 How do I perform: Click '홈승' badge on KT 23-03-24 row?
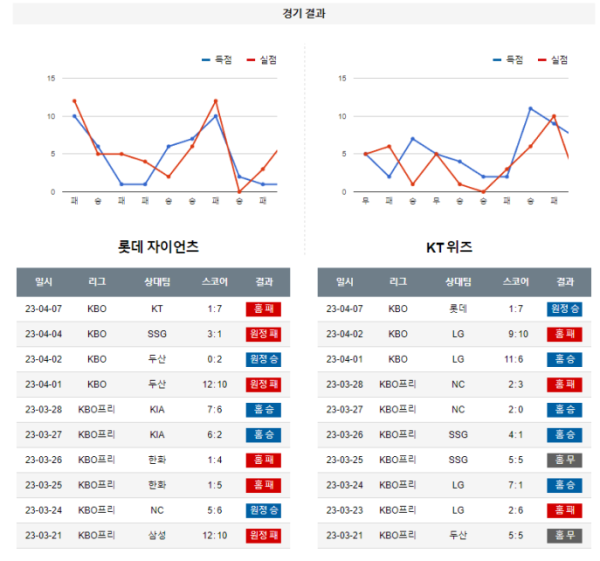click(x=564, y=485)
